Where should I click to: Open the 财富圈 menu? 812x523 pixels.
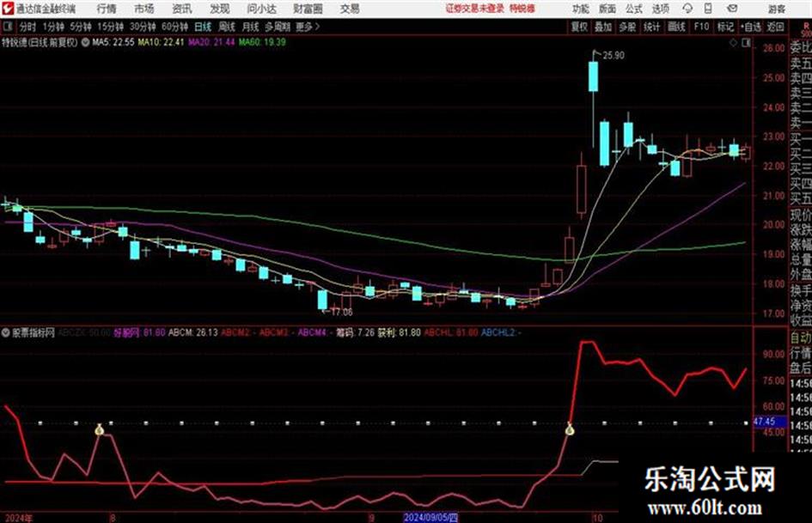308,9
